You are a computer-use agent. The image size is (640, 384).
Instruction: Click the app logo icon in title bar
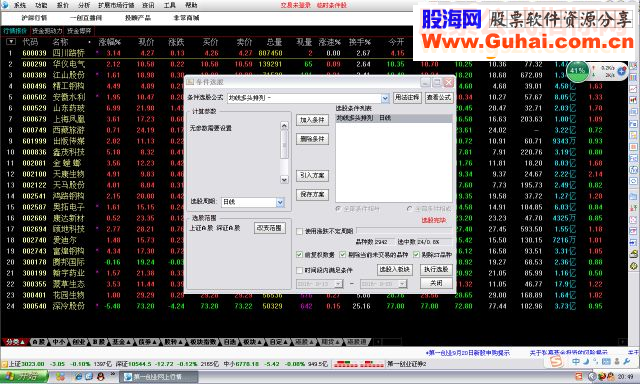click(x=5, y=5)
